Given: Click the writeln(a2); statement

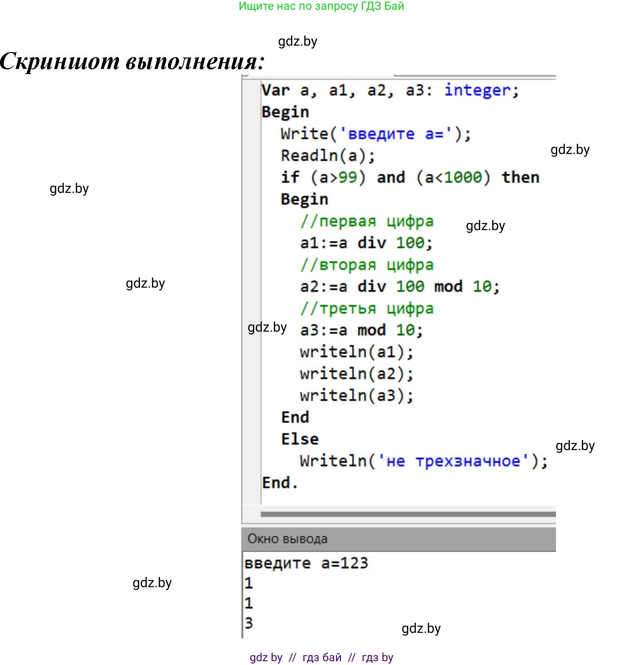Looking at the screenshot, I should point(356,374).
